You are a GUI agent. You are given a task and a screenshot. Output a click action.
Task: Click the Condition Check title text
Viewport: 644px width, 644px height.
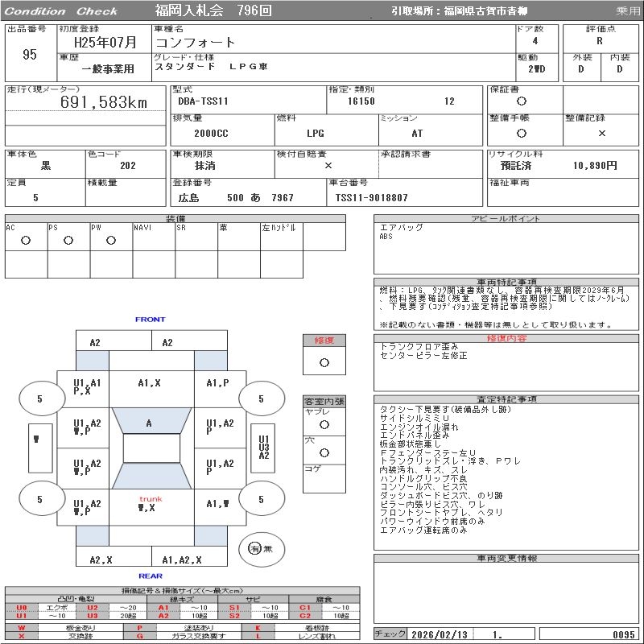point(61,11)
